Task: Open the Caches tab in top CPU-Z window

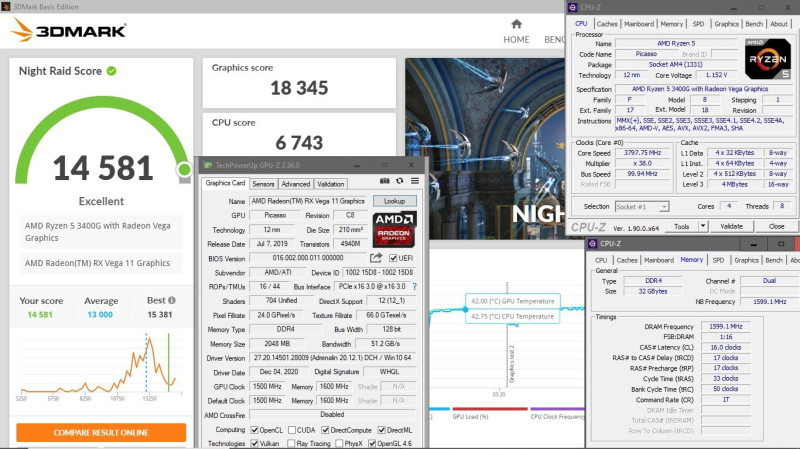Action: point(607,24)
